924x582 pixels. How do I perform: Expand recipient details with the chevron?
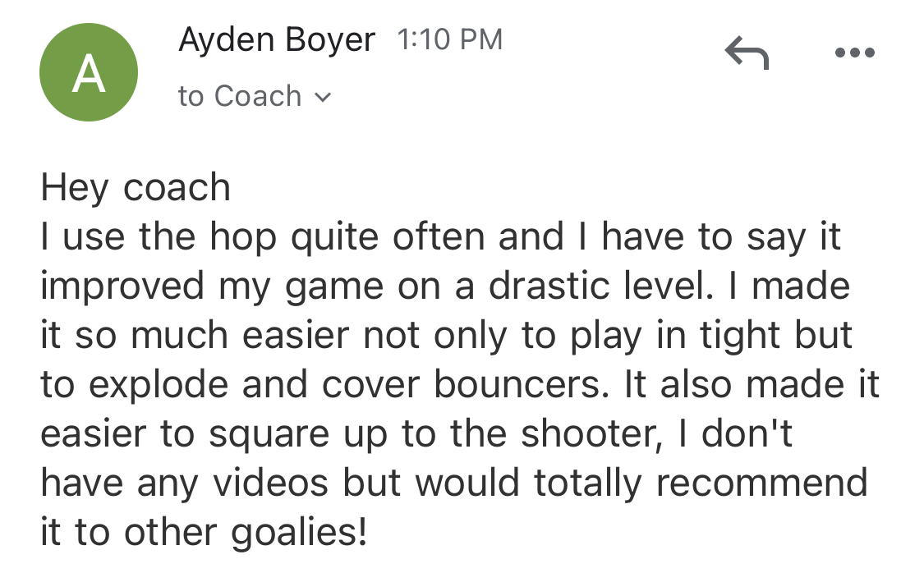[323, 97]
